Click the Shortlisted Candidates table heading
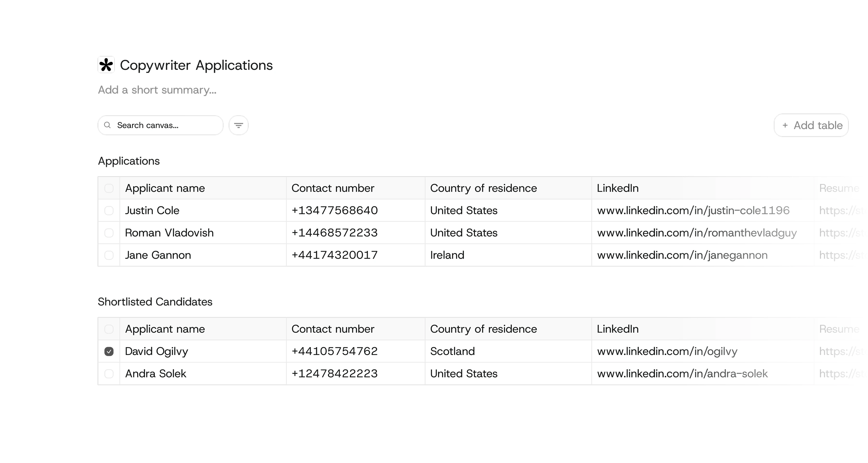 tap(155, 302)
